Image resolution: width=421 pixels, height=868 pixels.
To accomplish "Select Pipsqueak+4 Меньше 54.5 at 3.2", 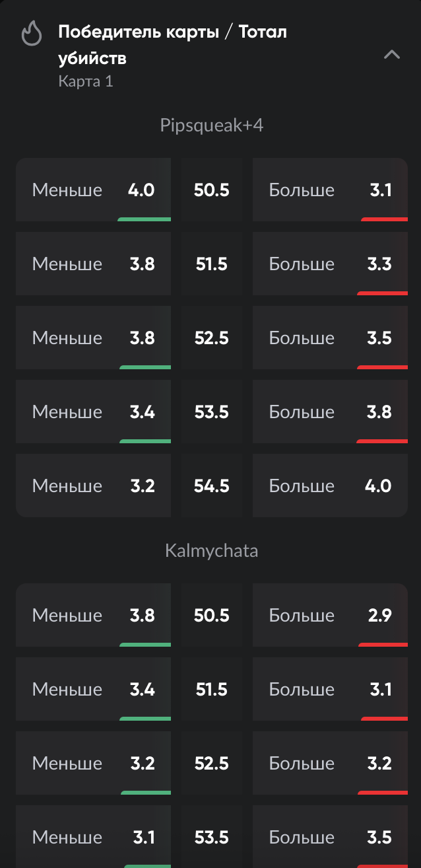I will [x=93, y=486].
